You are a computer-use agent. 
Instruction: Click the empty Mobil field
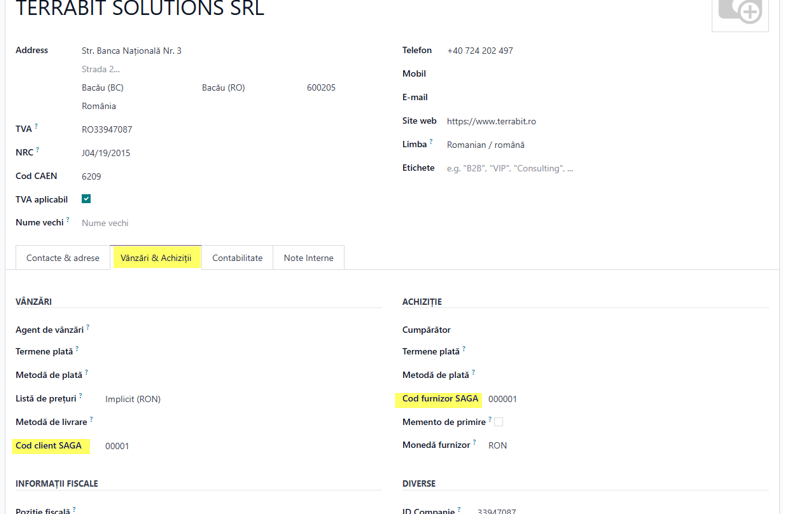[605, 74]
